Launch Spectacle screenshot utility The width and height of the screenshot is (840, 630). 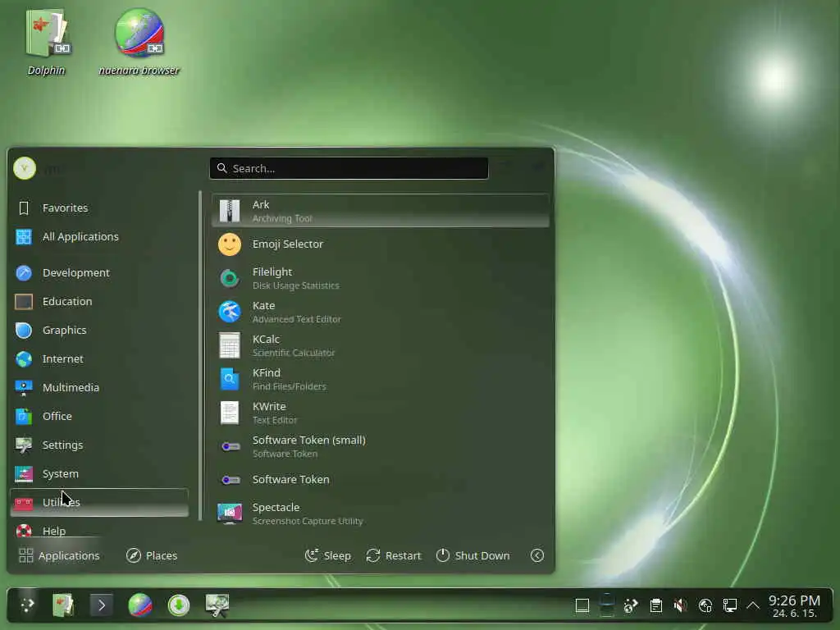coord(381,514)
